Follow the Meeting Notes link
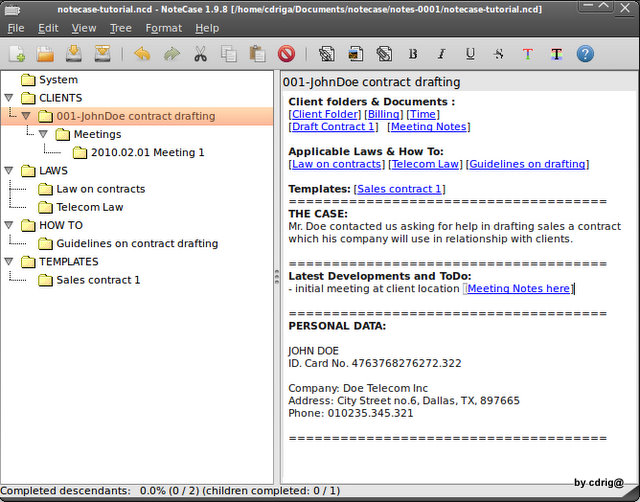The height and width of the screenshot is (502, 640). coord(429,127)
